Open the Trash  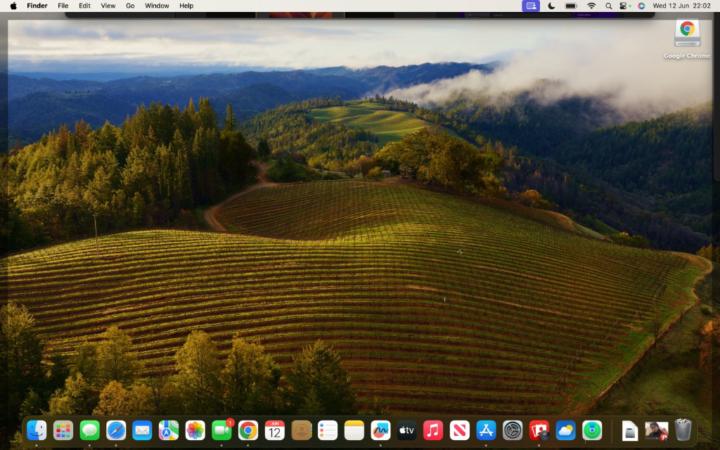coord(683,430)
